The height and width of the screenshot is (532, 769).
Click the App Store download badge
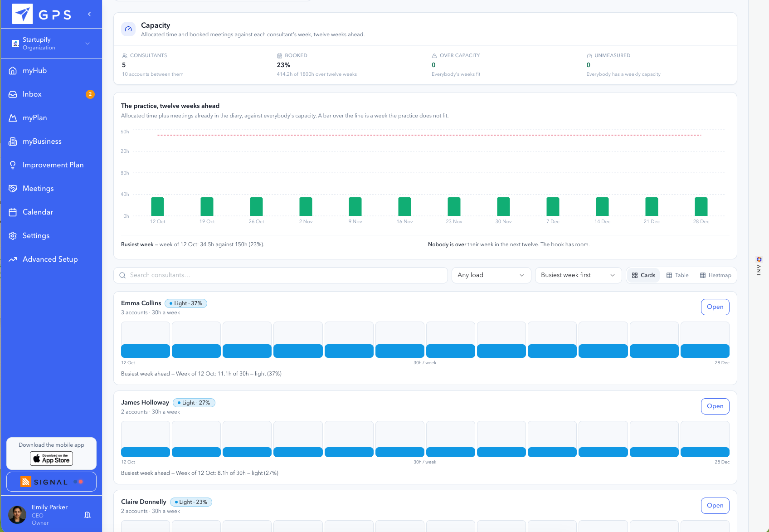[51, 459]
